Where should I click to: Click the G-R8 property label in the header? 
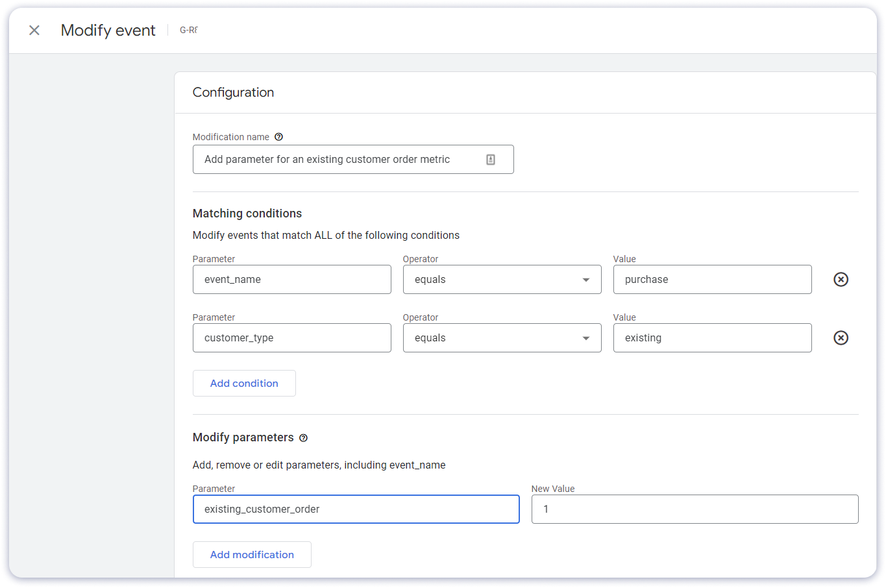[x=188, y=30]
